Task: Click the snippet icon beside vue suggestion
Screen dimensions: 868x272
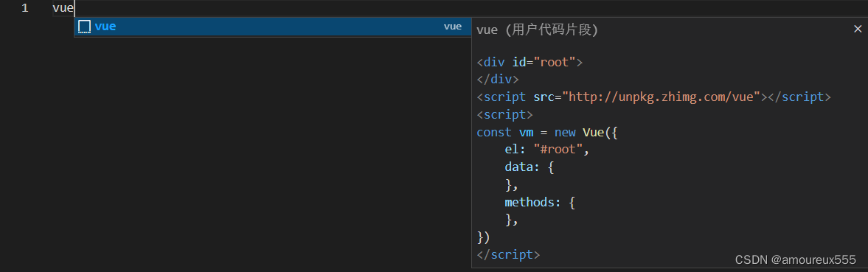Action: 84,27
